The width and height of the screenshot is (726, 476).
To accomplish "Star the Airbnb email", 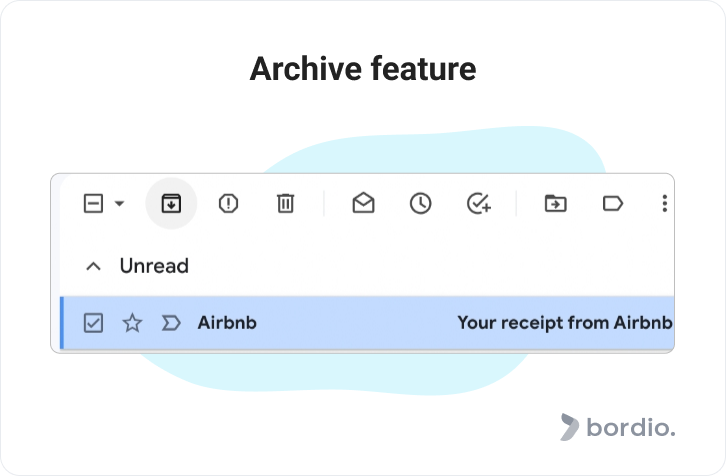I will (132, 323).
